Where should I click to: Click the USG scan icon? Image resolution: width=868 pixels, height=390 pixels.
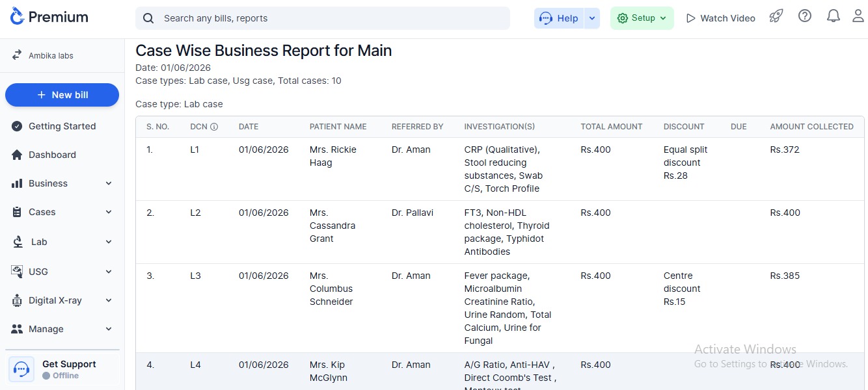[x=18, y=271]
